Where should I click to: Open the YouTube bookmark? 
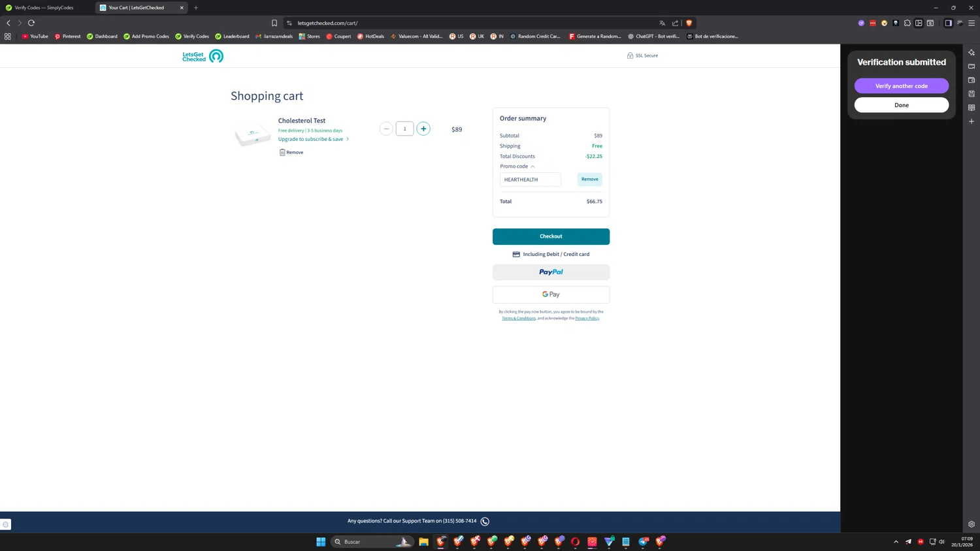point(35,37)
